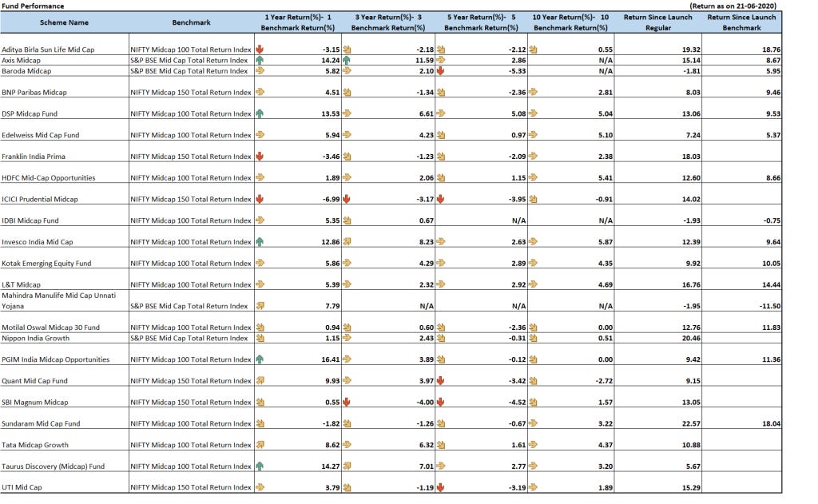Click the red down arrow in UTI Mid Cap 5 Year return
The image size is (818, 504).
441,487
